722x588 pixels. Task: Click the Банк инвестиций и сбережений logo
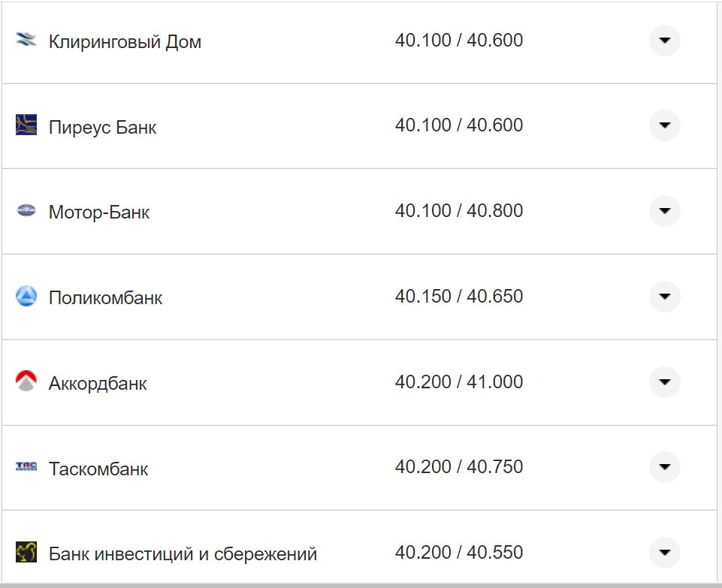pos(26,552)
